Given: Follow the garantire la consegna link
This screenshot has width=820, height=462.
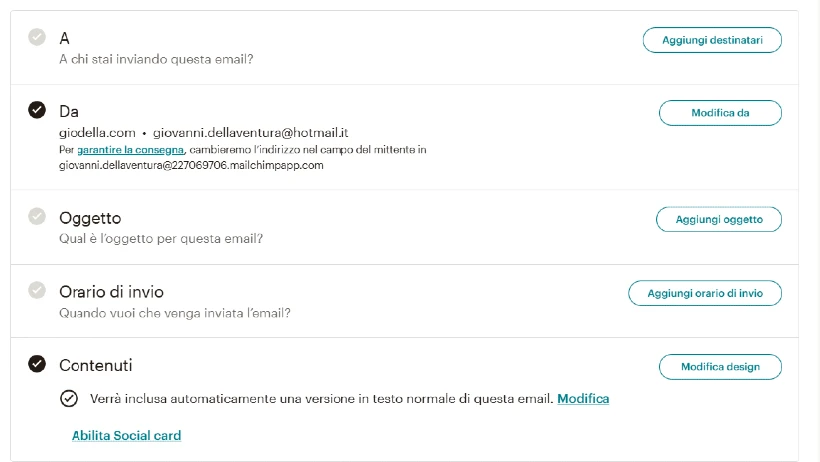Looking at the screenshot, I should pyautogui.click(x=130, y=150).
